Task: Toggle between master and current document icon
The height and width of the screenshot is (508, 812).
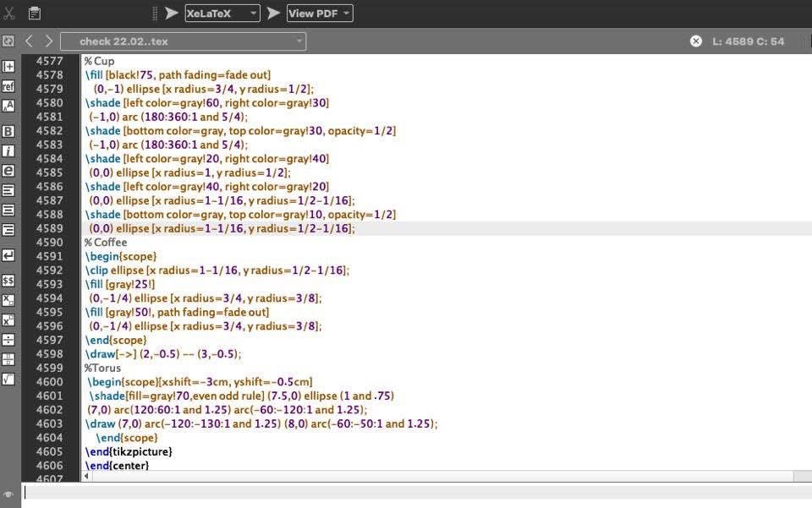Action: point(8,41)
